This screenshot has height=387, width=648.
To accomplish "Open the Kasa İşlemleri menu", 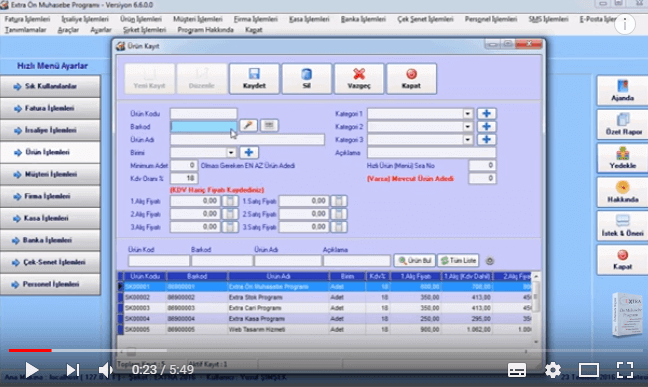I will pos(309,19).
